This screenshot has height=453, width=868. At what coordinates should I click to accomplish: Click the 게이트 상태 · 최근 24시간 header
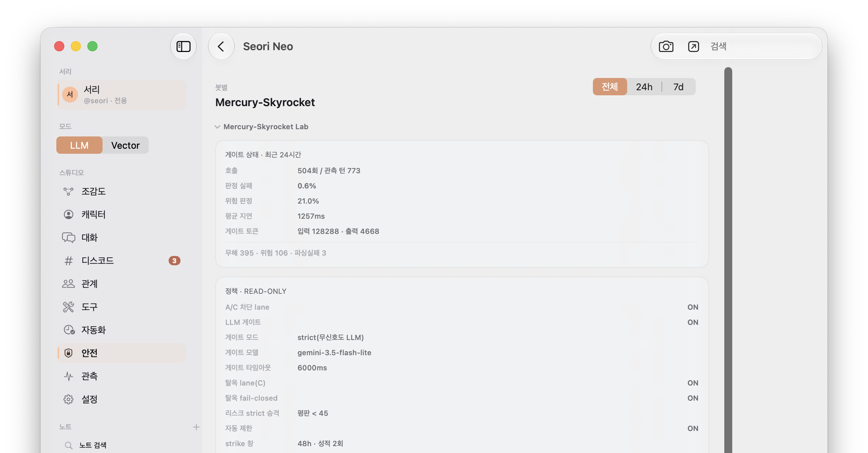click(263, 155)
